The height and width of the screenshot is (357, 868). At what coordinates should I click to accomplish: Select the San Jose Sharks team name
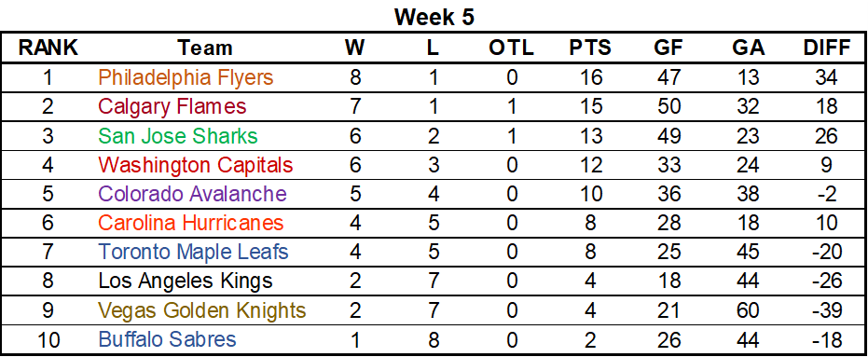(x=178, y=136)
